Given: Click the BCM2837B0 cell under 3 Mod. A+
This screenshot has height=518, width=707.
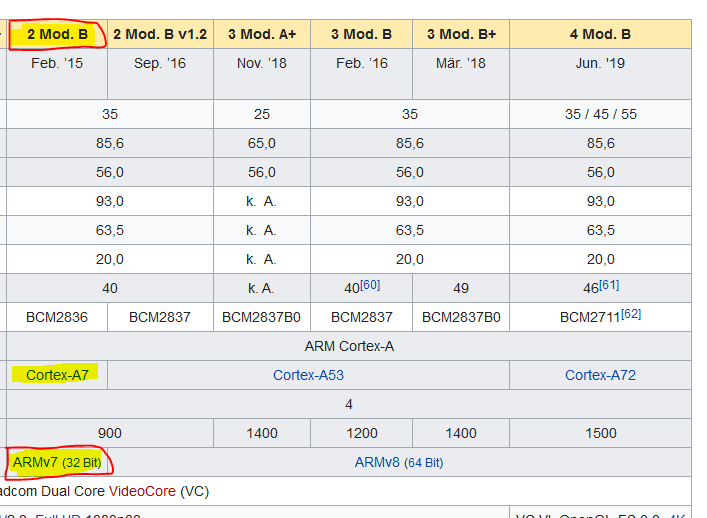Looking at the screenshot, I should (x=262, y=317).
